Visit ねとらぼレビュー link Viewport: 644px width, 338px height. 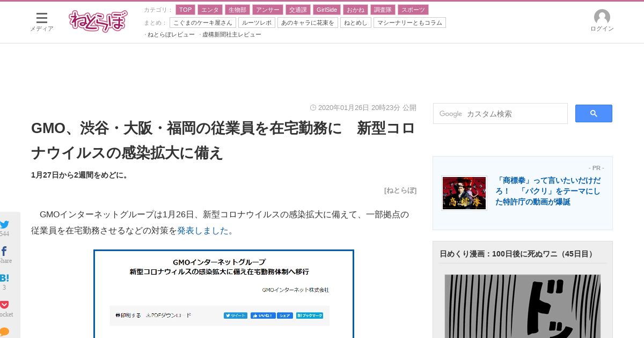click(171, 34)
